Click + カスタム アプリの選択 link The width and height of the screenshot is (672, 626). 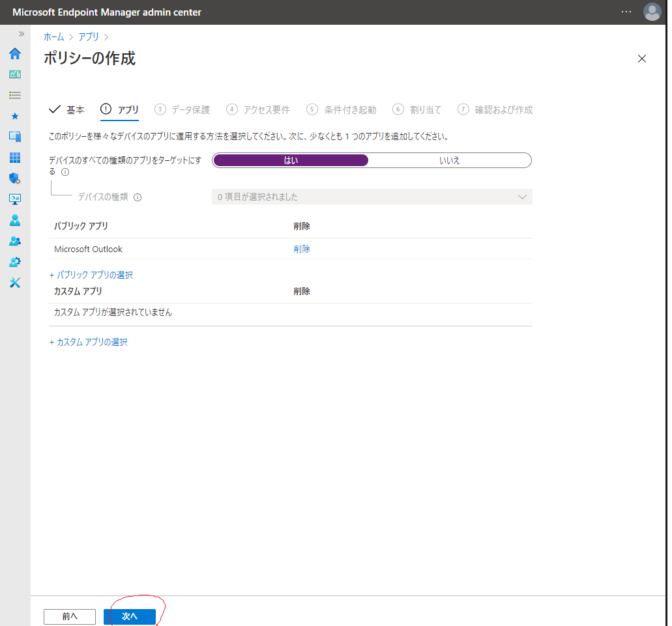point(89,342)
